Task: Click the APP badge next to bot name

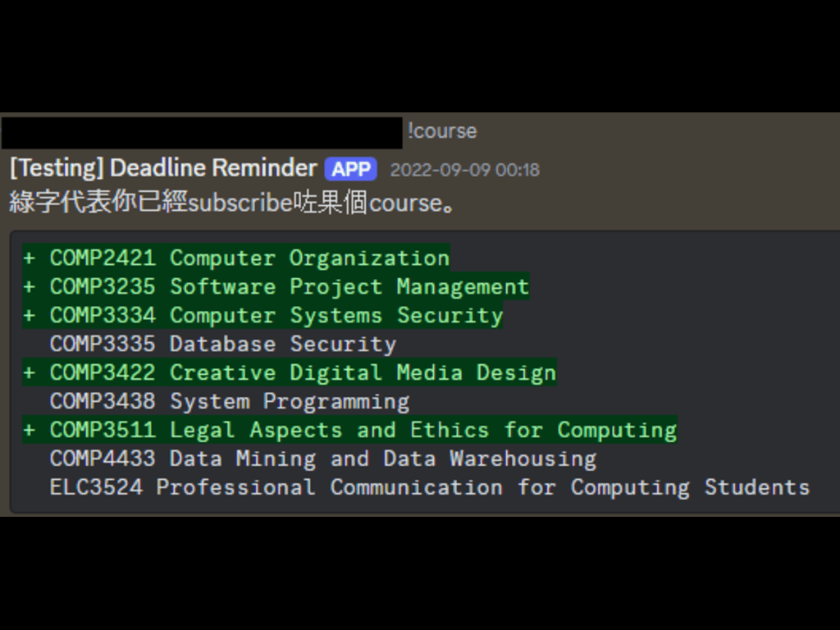Action: tap(350, 169)
